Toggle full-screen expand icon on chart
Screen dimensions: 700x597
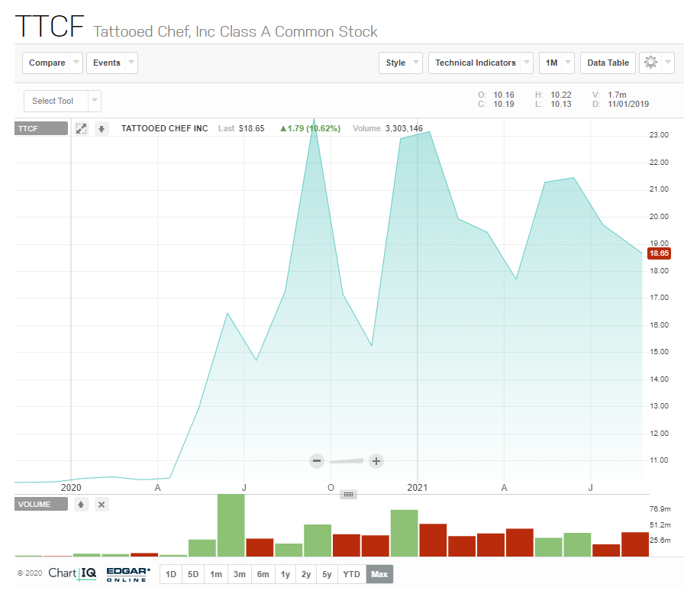click(81, 128)
